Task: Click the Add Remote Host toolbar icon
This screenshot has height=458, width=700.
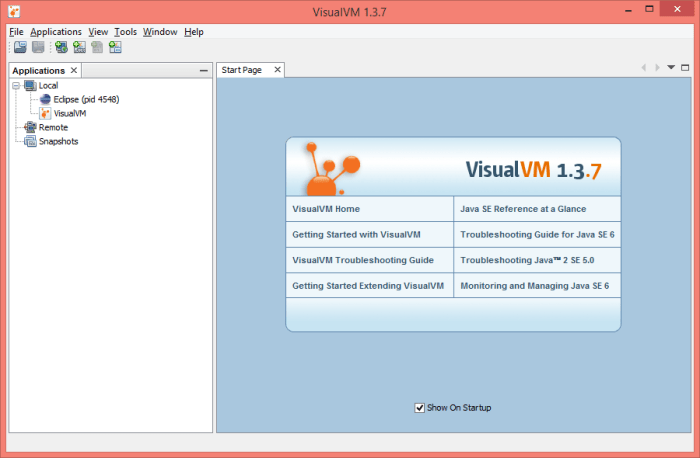Action: tap(61, 47)
